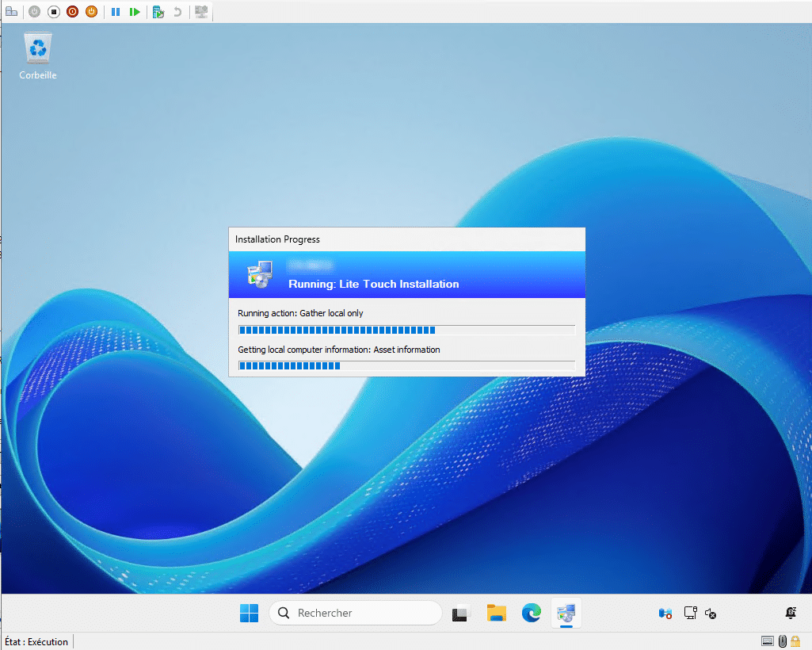Screen dimensions: 812x650
Task: Click the Running action progress bar
Action: (x=406, y=330)
